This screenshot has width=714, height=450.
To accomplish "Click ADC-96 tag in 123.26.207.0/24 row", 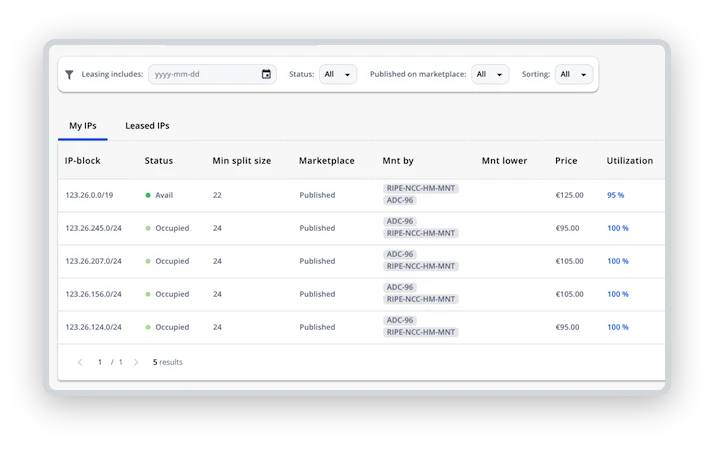I will (400, 254).
